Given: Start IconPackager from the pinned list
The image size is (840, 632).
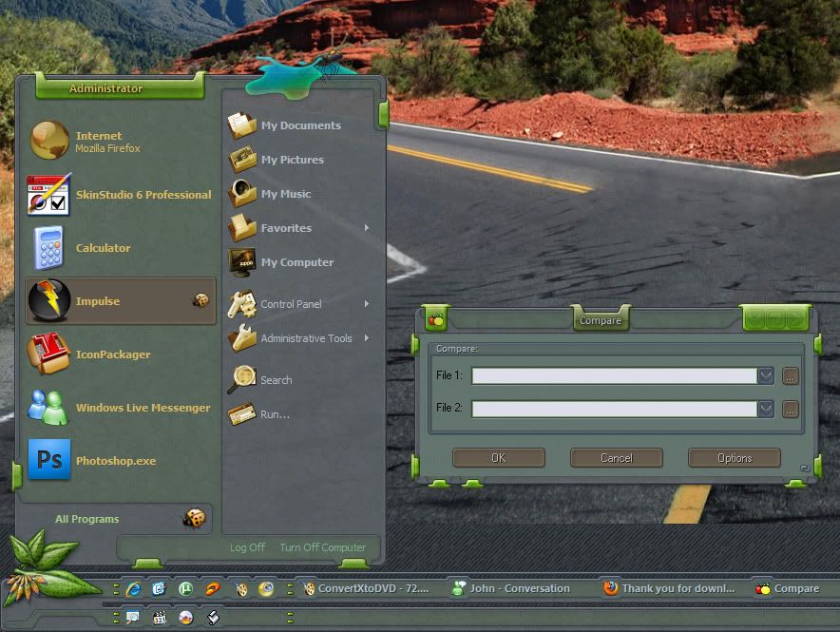Looking at the screenshot, I should [121, 354].
